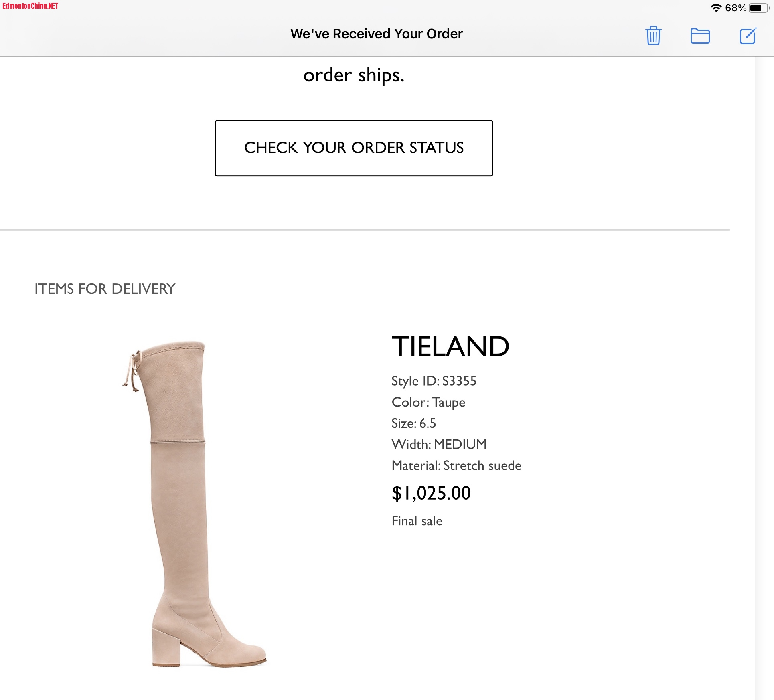The image size is (774, 700).
Task: Tap the trash icon to delete the email
Action: click(x=653, y=36)
